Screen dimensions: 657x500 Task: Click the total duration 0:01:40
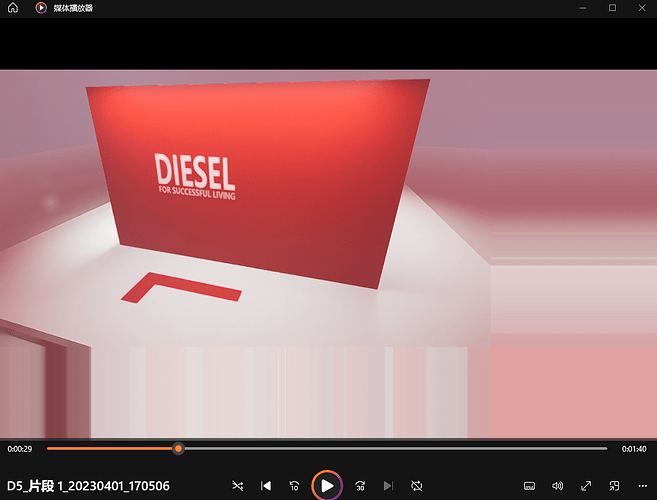click(634, 449)
